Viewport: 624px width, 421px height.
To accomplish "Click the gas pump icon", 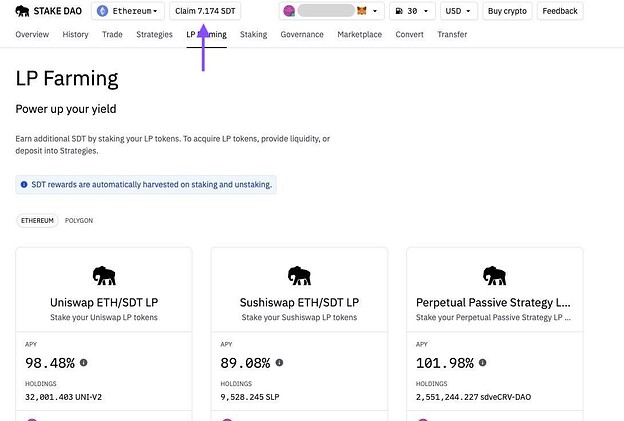I will pyautogui.click(x=399, y=11).
